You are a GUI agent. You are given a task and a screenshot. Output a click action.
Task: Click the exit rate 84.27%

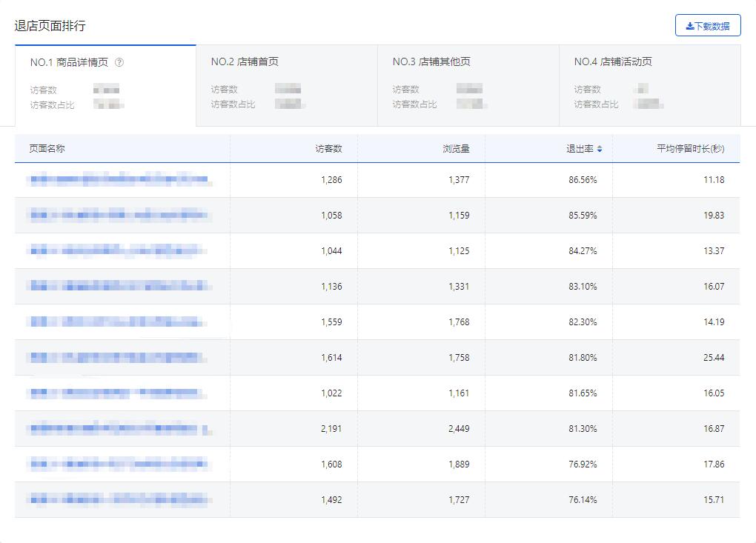583,250
